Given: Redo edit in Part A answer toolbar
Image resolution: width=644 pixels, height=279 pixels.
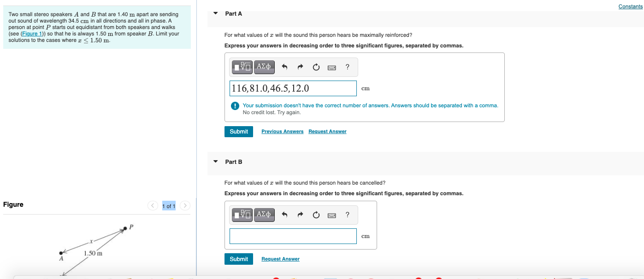Looking at the screenshot, I should pyautogui.click(x=300, y=67).
